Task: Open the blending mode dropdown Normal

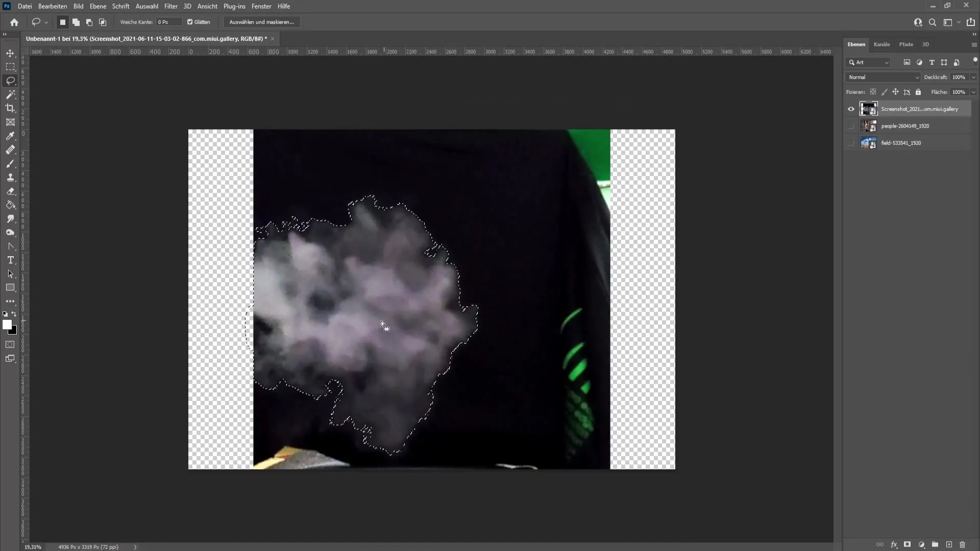Action: click(x=883, y=77)
